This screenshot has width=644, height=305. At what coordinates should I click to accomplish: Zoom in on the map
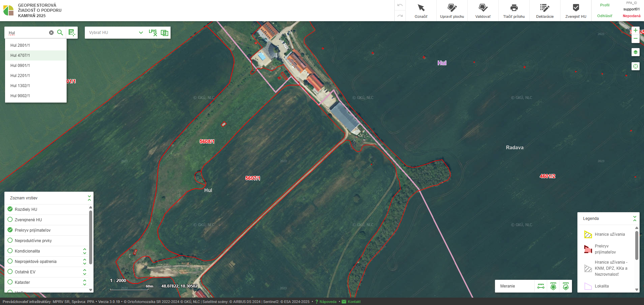tap(635, 31)
